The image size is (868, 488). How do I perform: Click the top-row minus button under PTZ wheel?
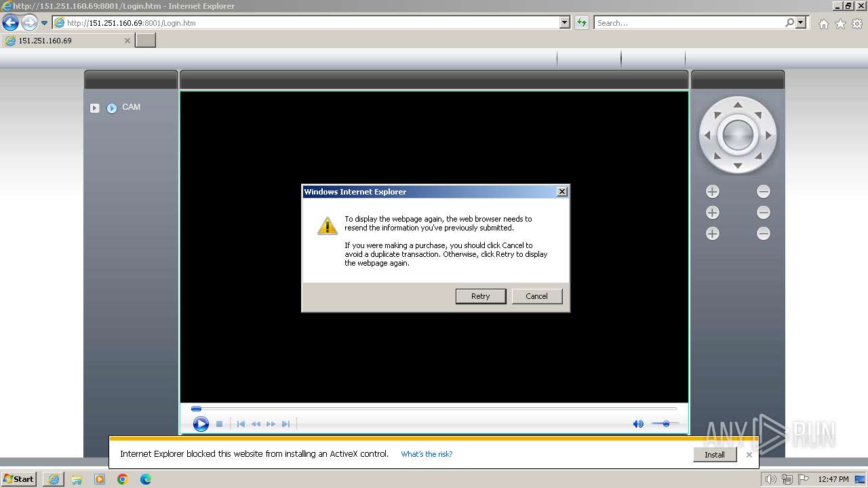pyautogui.click(x=764, y=192)
